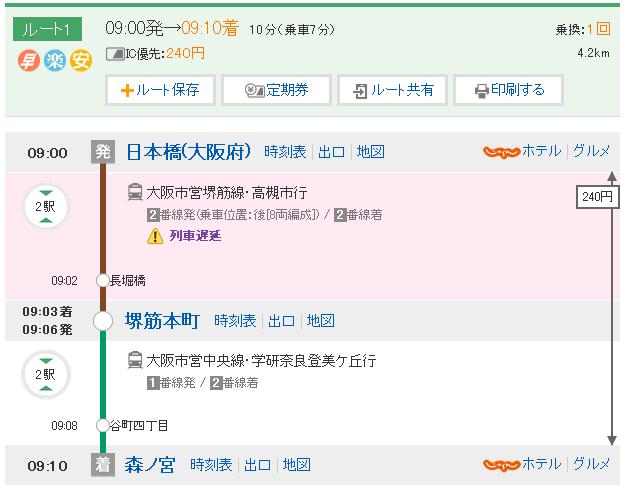The height and width of the screenshot is (494, 629).
Task: Click じゃらん logo in 日本橋 row
Action: coord(501,152)
